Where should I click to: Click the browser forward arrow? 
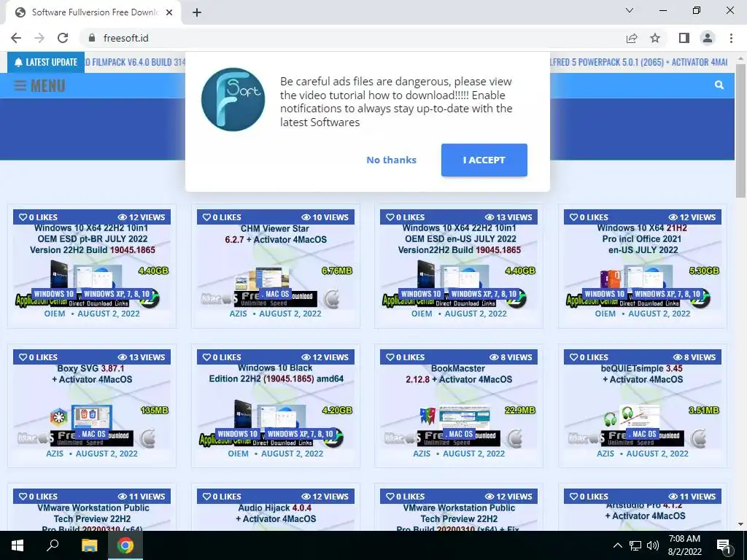click(39, 38)
